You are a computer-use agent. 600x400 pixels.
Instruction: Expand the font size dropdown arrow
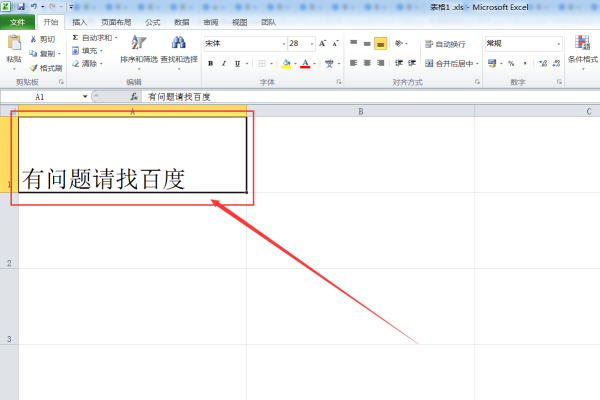[312, 44]
